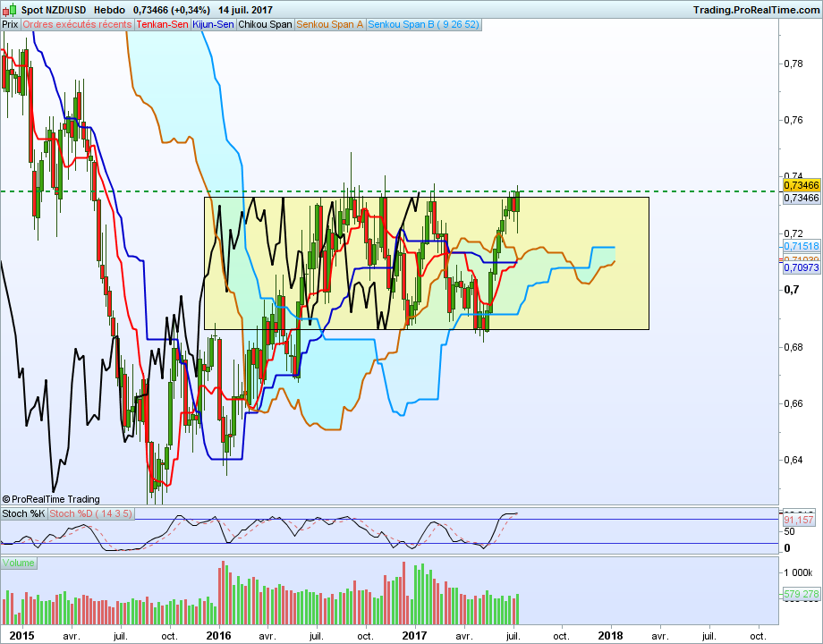Open the Trading.ProRealTime.com link
The image size is (823, 644).
click(756, 10)
